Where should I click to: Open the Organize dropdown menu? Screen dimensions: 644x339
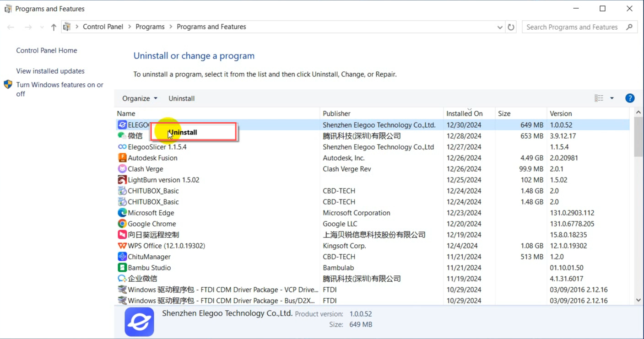pyautogui.click(x=140, y=98)
